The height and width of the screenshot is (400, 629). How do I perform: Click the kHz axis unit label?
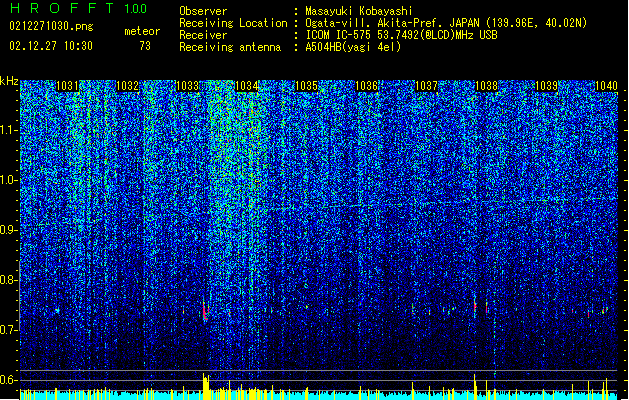9,81
